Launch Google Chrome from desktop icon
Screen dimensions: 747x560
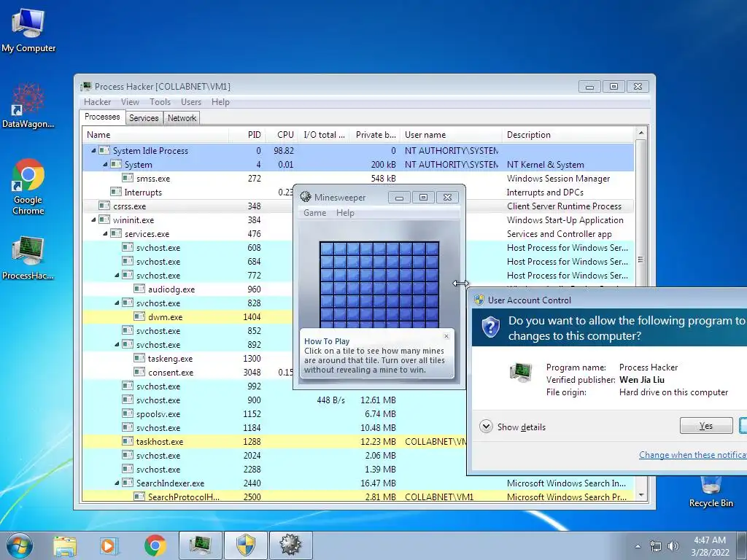point(28,186)
